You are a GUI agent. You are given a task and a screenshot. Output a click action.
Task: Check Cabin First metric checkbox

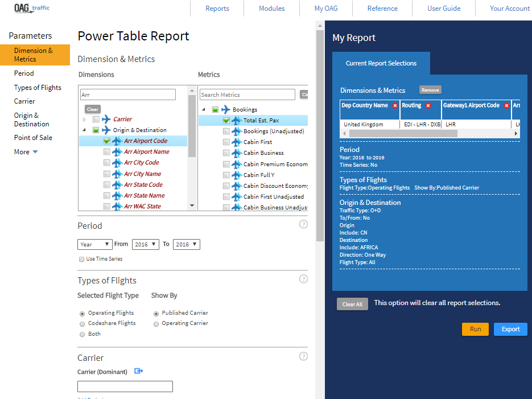[226, 142]
